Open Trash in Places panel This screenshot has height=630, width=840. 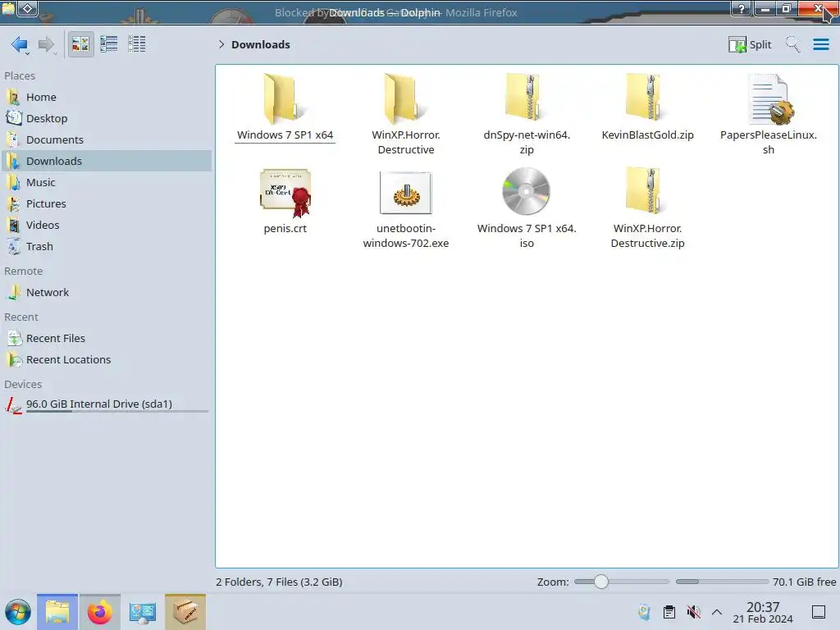[106, 246]
